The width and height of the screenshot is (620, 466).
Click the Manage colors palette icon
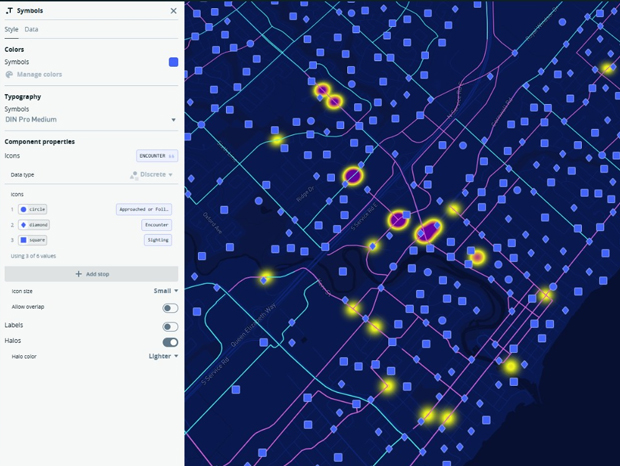pos(10,74)
